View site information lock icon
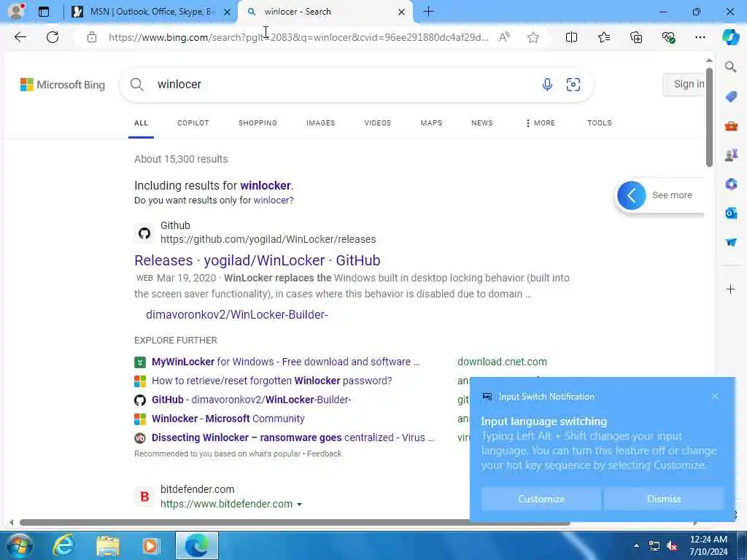This screenshot has height=560, width=747. (92, 37)
